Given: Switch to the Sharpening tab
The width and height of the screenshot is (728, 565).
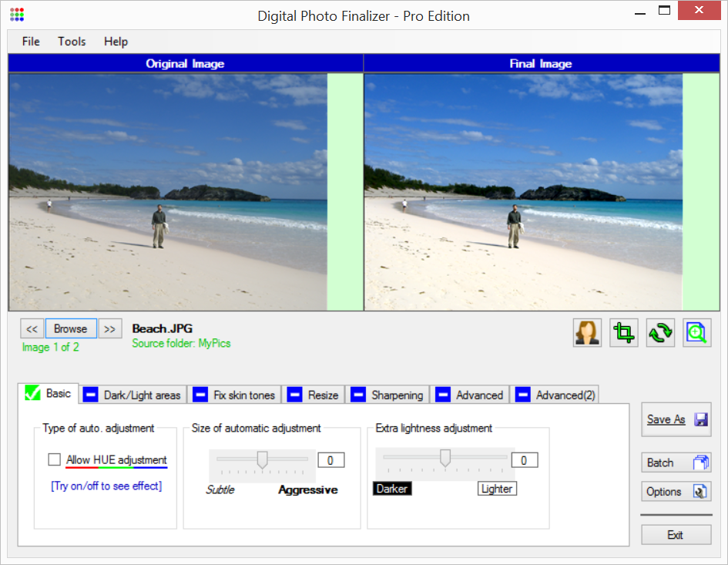Looking at the screenshot, I should point(387,395).
